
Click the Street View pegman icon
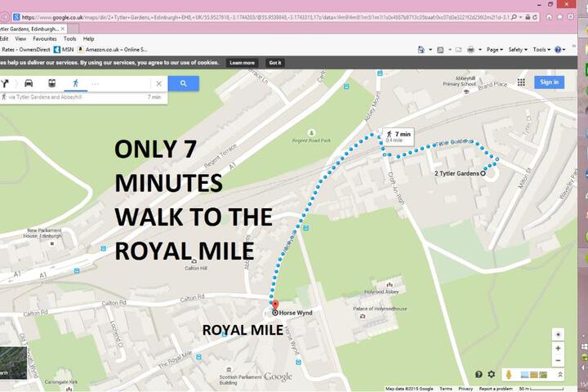(x=509, y=374)
